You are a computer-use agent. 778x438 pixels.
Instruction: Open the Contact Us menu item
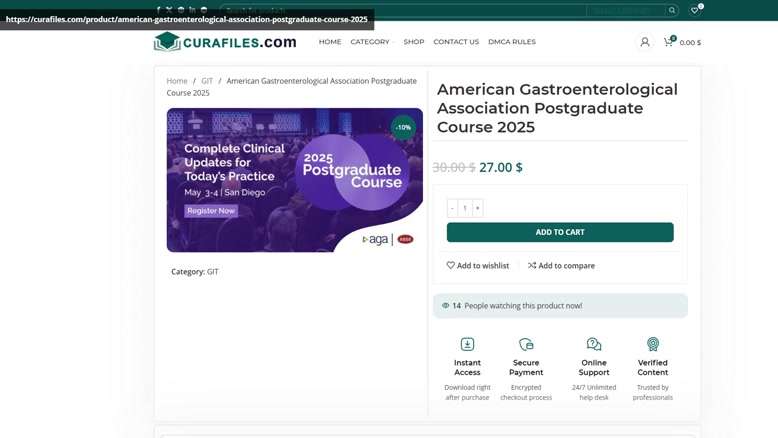pyautogui.click(x=456, y=42)
